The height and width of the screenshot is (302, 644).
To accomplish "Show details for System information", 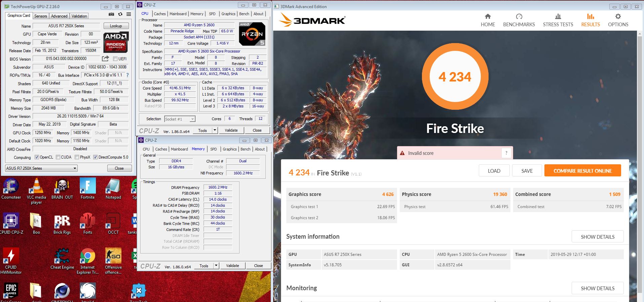I will [598, 237].
